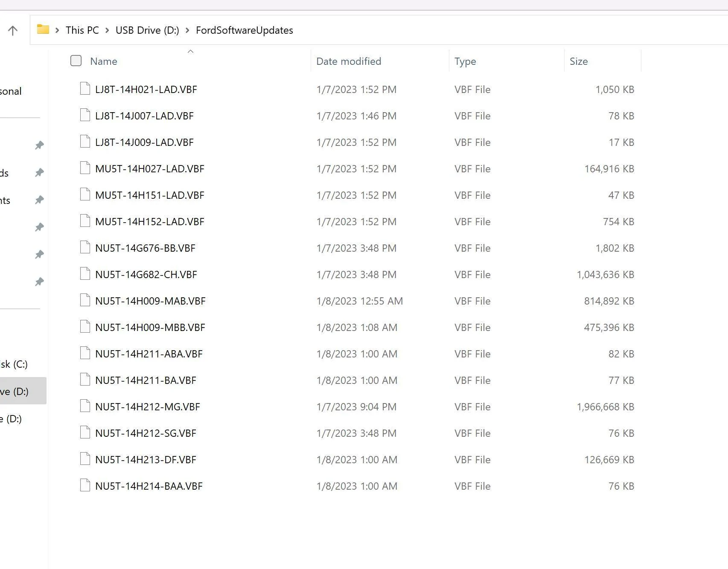This screenshot has width=728, height=569.
Task: Click file icon of NU5T-14H211-BA.VBF
Action: point(85,380)
